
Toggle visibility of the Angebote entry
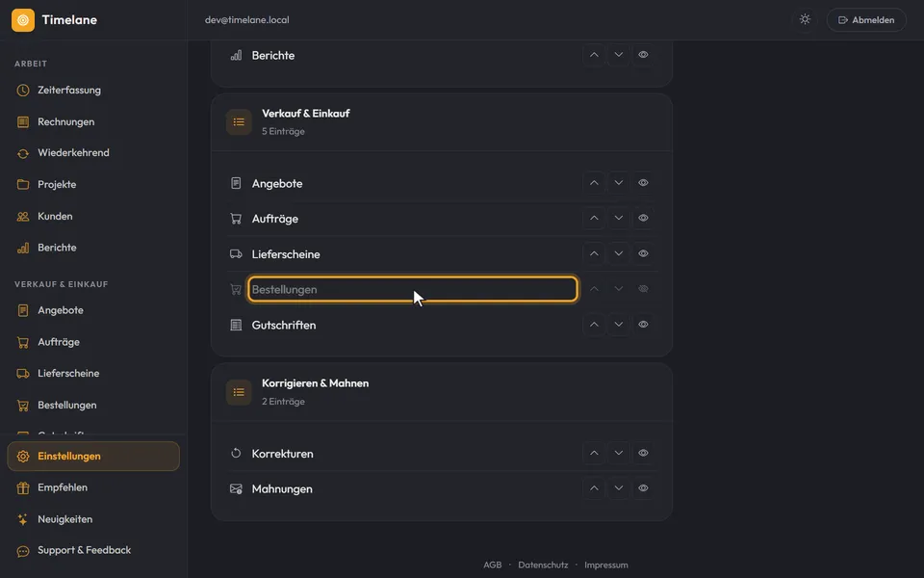pyautogui.click(x=643, y=183)
